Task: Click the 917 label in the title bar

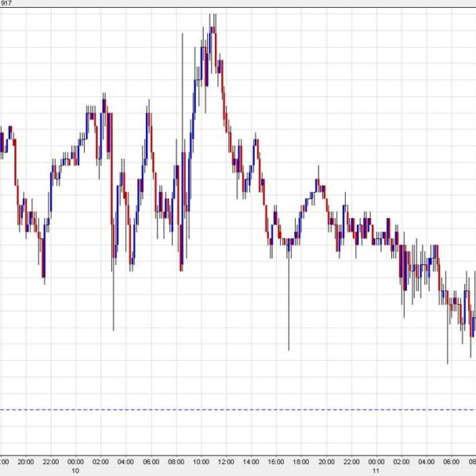Action: click(8, 4)
